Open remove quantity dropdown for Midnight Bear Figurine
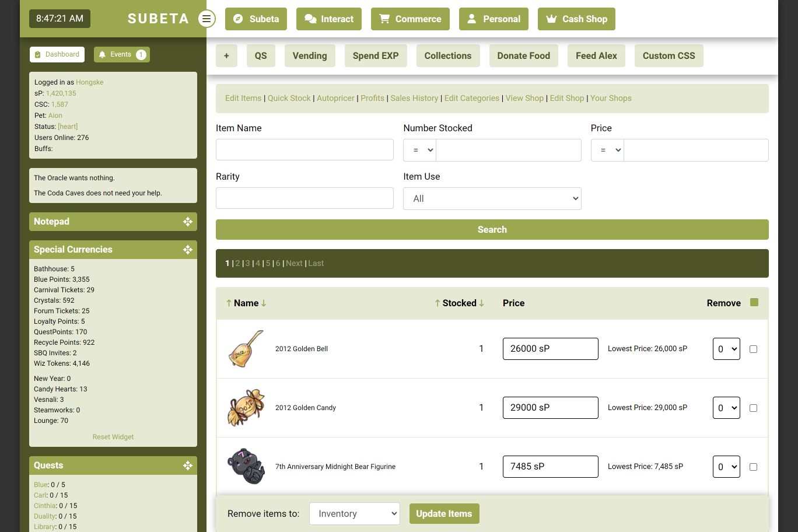The image size is (798, 532). coord(726,467)
